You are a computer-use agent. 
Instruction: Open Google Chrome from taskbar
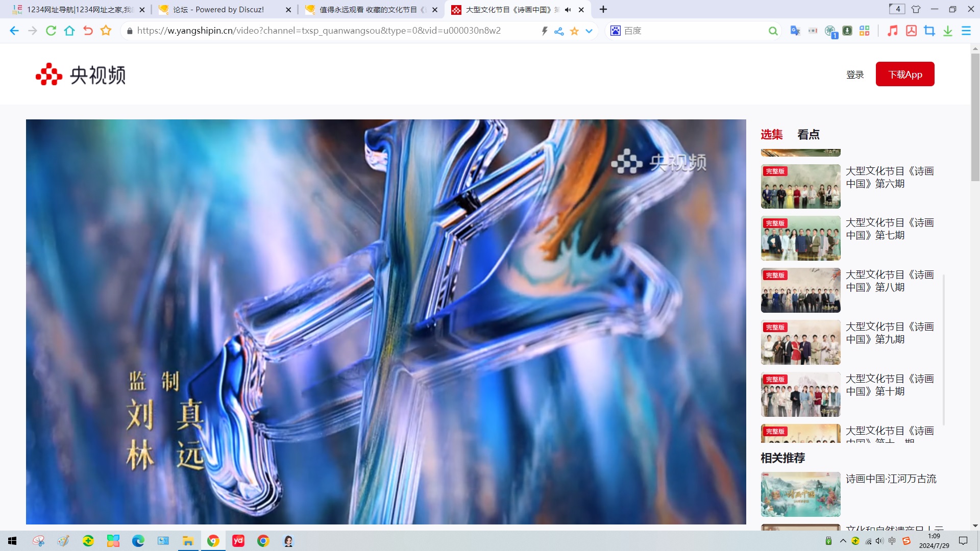tap(263, 541)
